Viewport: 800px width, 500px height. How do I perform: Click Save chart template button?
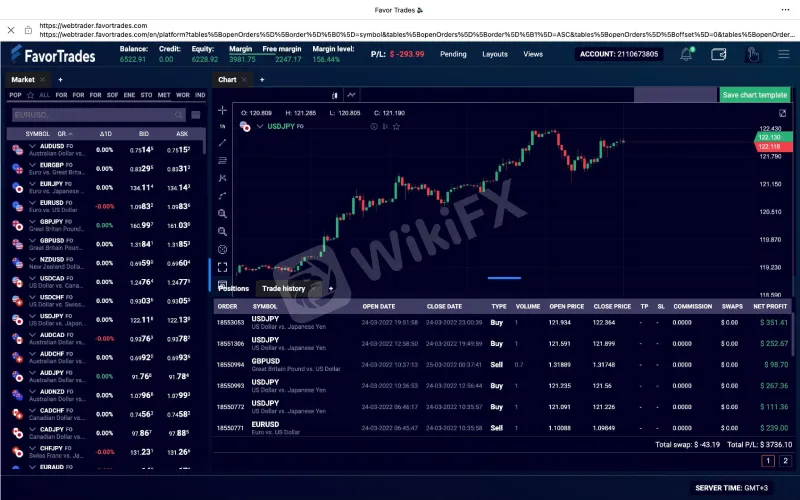(x=755, y=95)
